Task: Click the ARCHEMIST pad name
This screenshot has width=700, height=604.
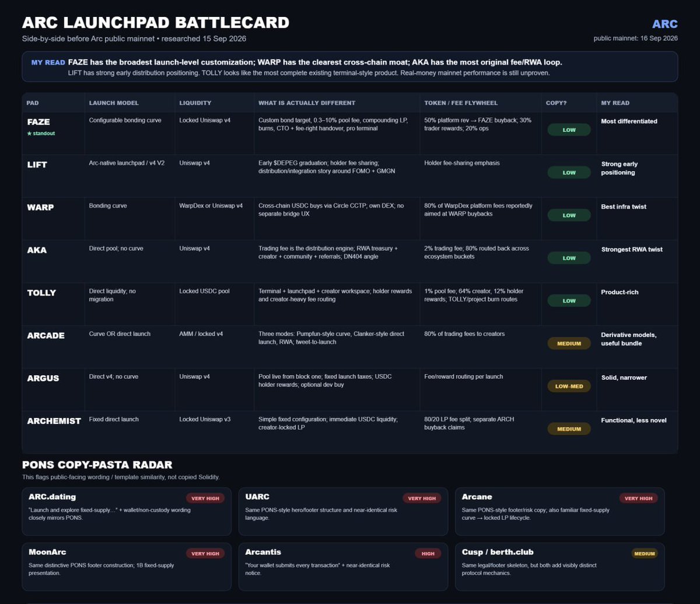Action: click(54, 421)
